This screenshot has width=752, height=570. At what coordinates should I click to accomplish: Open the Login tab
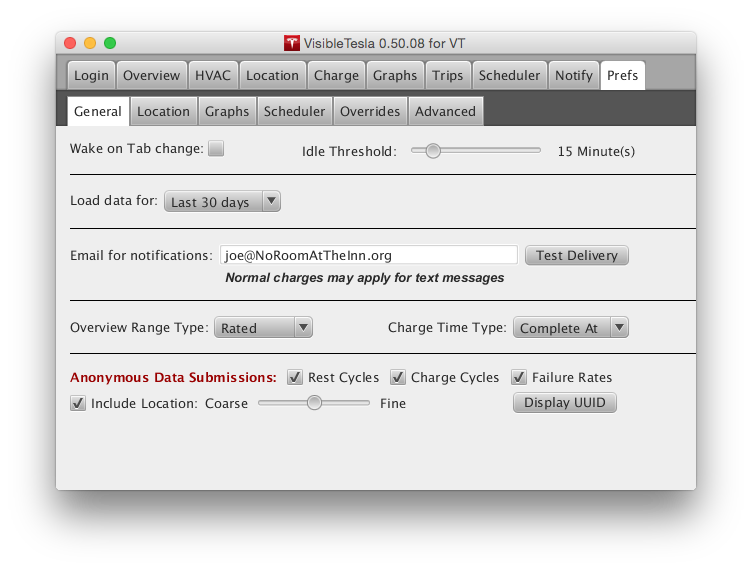(91, 76)
